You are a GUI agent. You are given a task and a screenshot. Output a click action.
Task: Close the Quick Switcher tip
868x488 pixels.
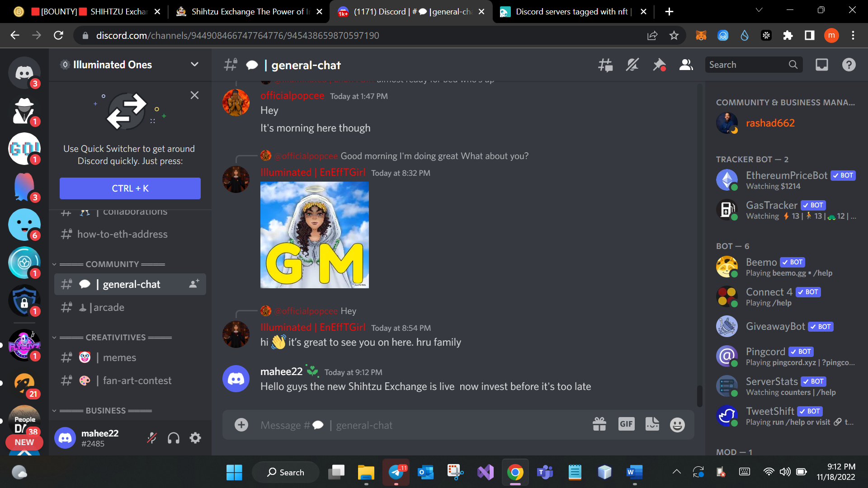tap(194, 95)
